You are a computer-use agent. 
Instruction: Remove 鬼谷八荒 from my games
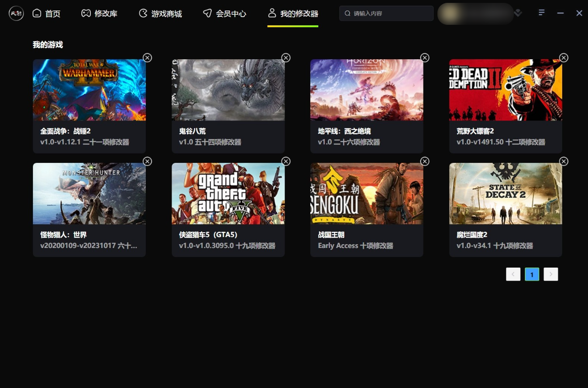tap(286, 58)
